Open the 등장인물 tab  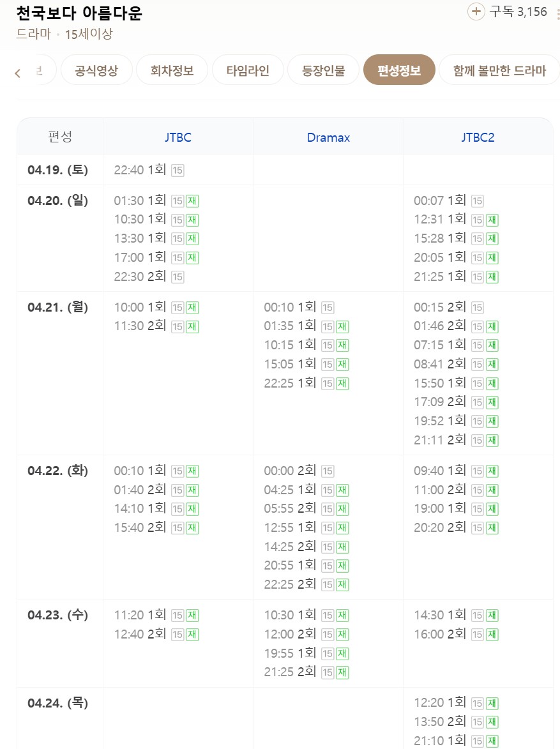tap(324, 70)
